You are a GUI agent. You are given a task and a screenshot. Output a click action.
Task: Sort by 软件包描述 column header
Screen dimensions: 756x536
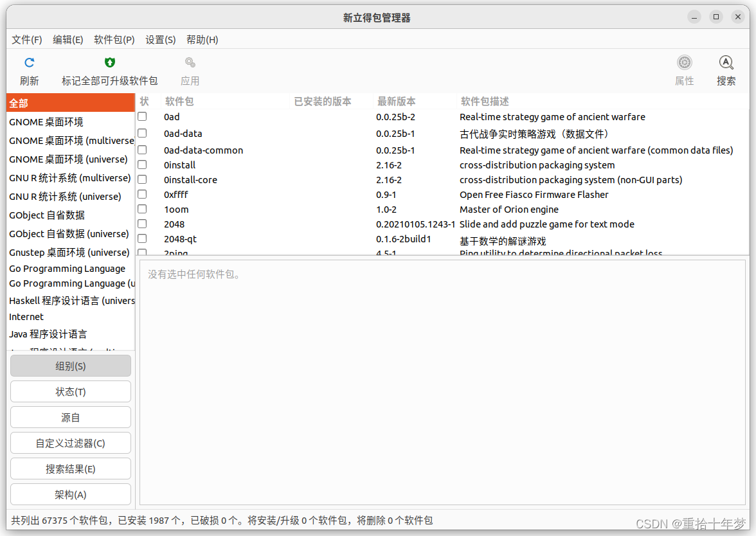(603, 102)
